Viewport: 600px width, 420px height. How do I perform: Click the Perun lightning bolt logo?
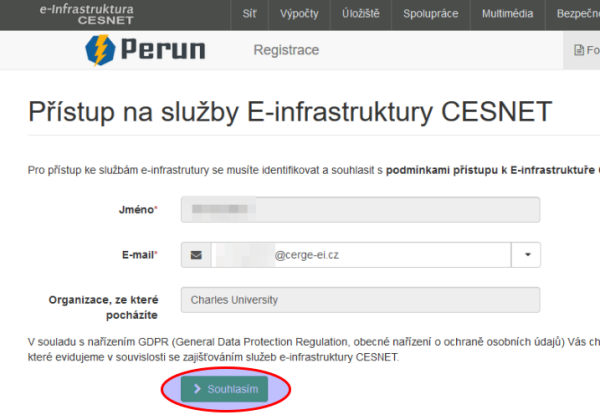[101, 50]
